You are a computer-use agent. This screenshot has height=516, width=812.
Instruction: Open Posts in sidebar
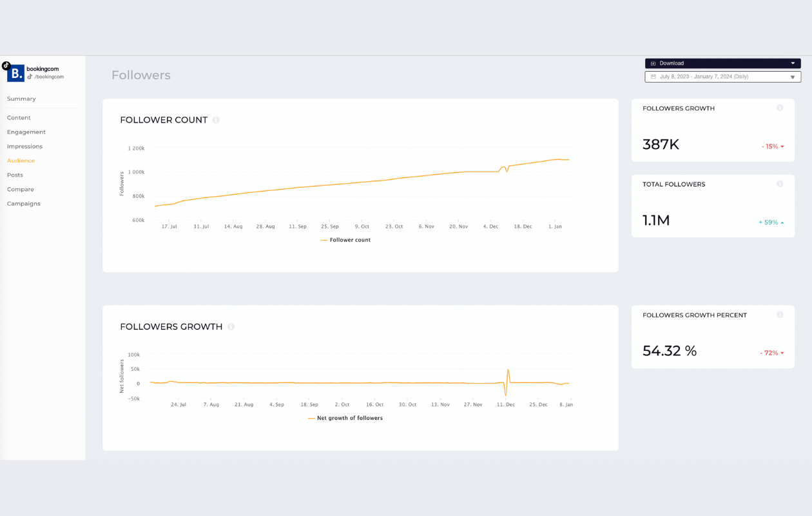15,175
